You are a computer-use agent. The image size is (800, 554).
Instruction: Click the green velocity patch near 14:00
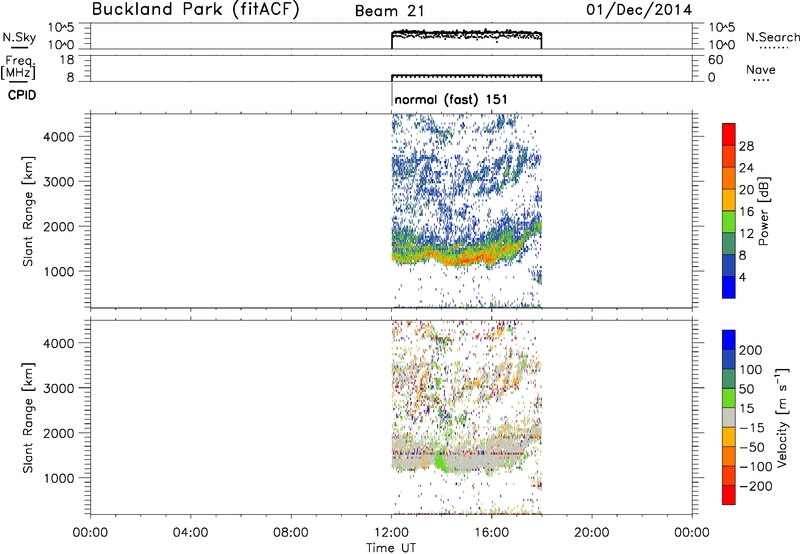coord(441,461)
